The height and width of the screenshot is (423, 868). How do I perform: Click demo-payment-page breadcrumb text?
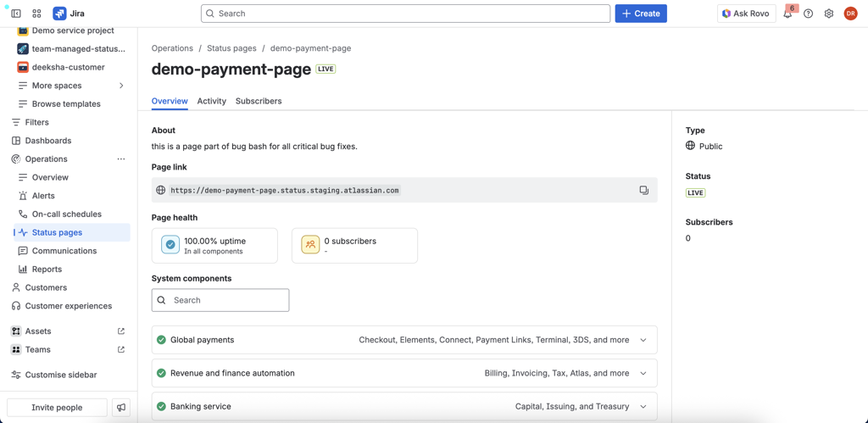coord(310,48)
